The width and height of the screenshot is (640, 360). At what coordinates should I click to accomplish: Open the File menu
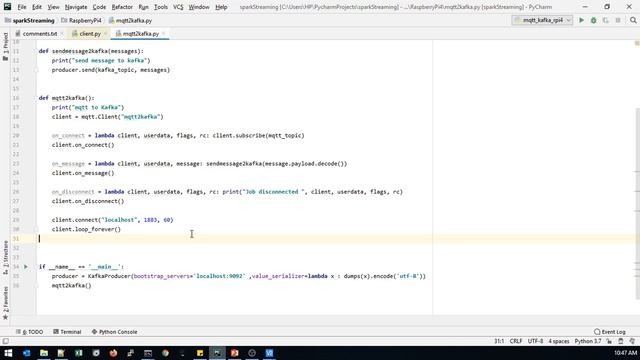pos(22,7)
